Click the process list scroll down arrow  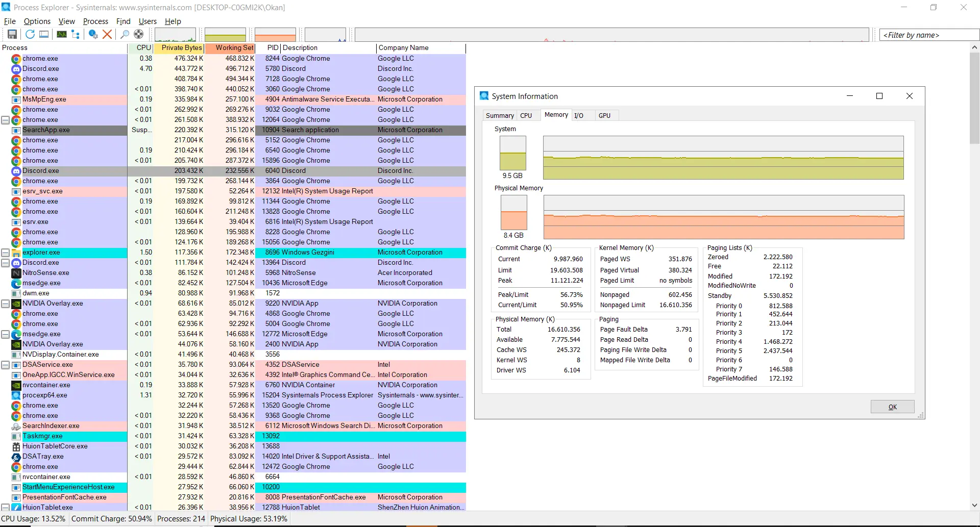975,506
